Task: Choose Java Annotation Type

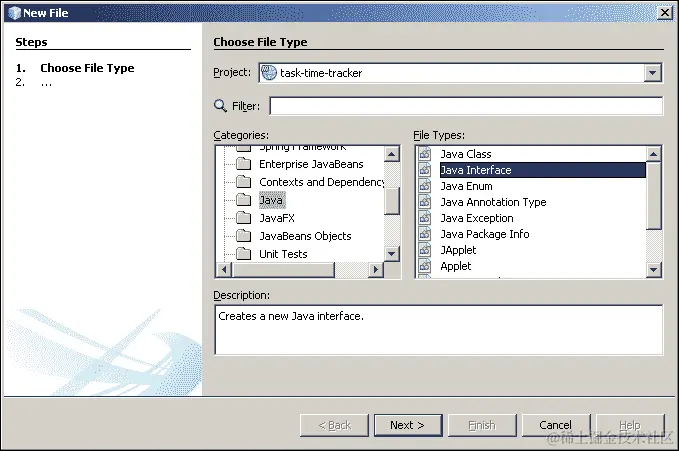Action: coord(493,202)
